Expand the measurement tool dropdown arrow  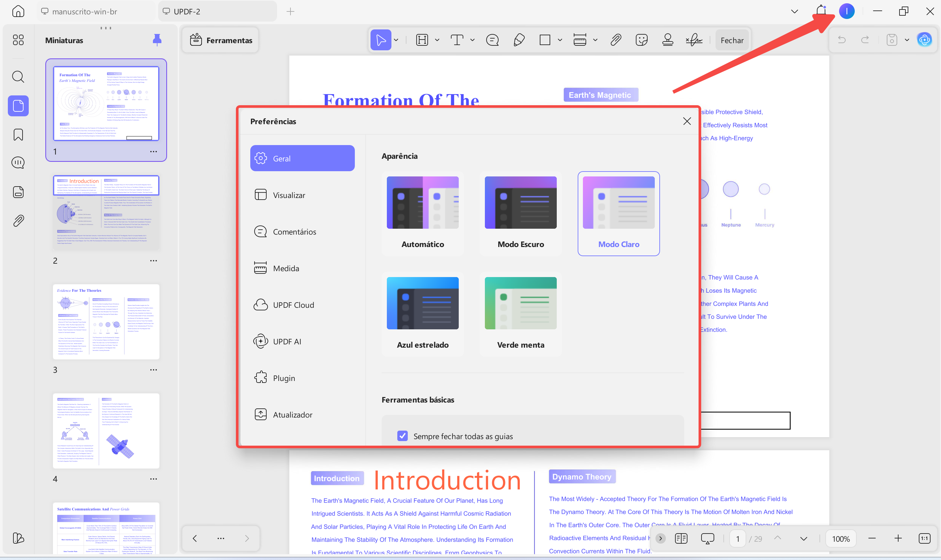595,40
